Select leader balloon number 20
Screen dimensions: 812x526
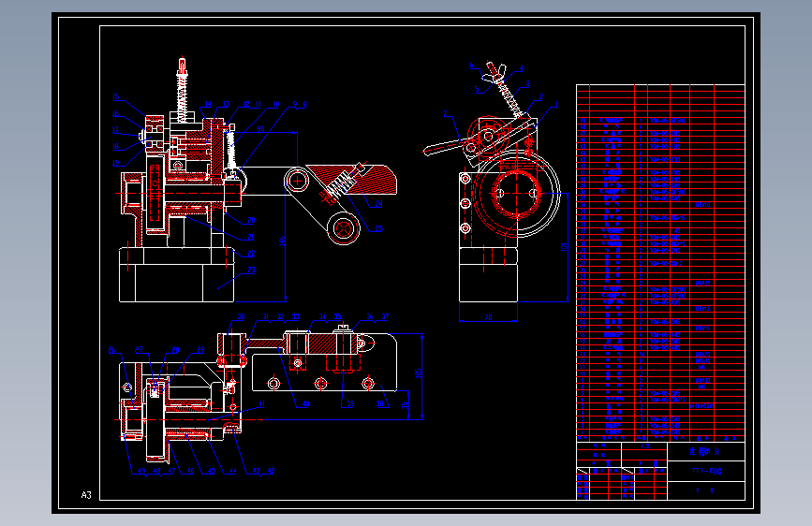click(251, 220)
